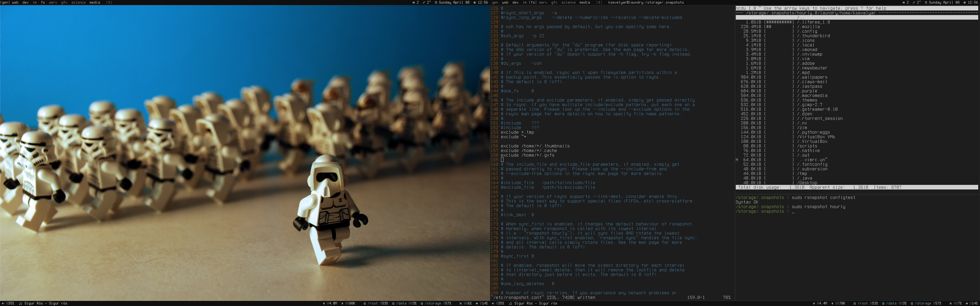Click the clock icon above the ncdu pane
The height and width of the screenshot is (306, 980).
[964, 2]
